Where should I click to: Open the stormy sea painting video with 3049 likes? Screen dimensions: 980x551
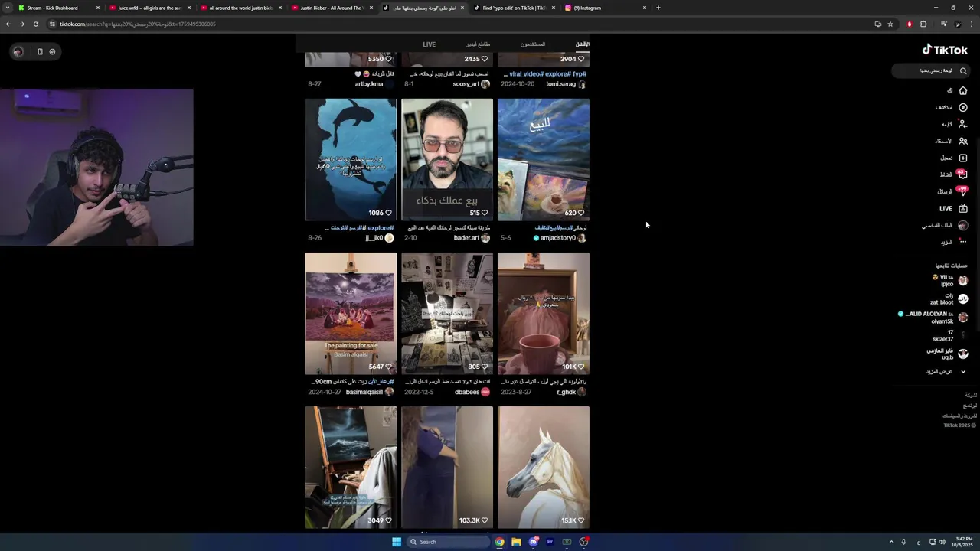tap(351, 467)
